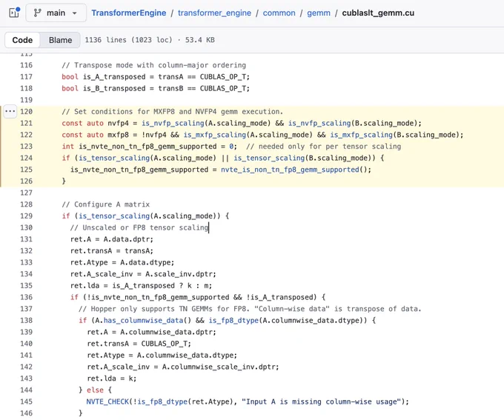Click the is_nvfp_scaling symbol on line 121 taking A.scaling_mode
Viewport: 504px width, 420px height.
[173, 123]
